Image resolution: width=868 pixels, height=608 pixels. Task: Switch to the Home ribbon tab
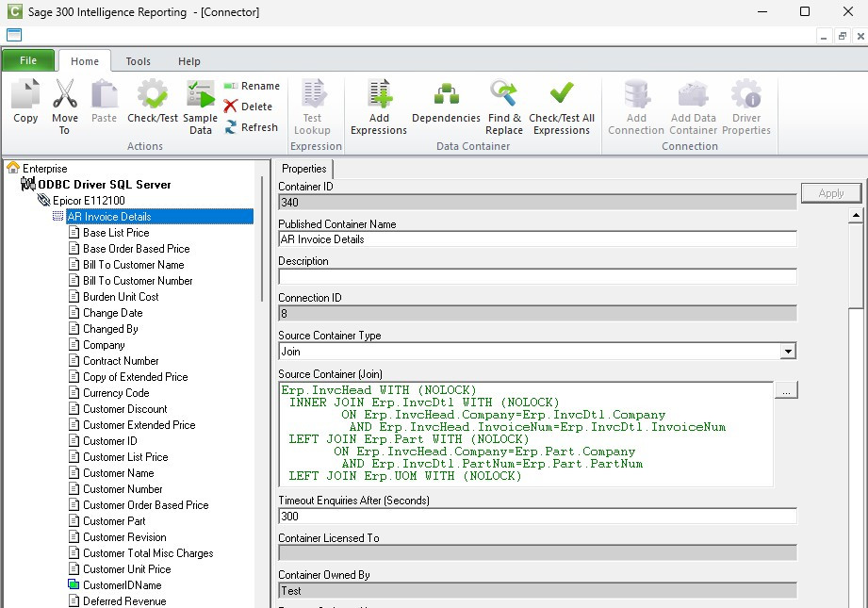tap(85, 61)
